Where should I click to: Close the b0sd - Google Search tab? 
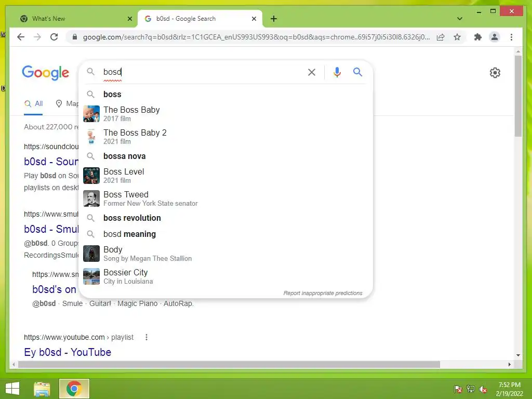click(x=254, y=19)
